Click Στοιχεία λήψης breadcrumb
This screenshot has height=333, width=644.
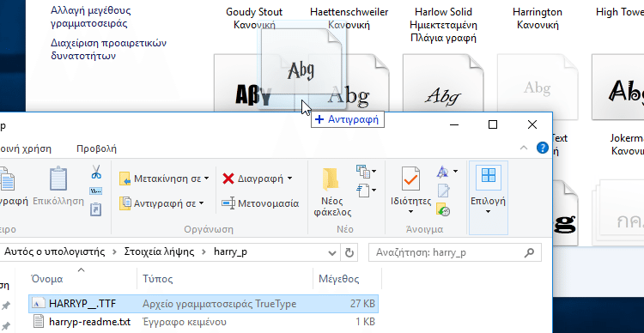(159, 251)
